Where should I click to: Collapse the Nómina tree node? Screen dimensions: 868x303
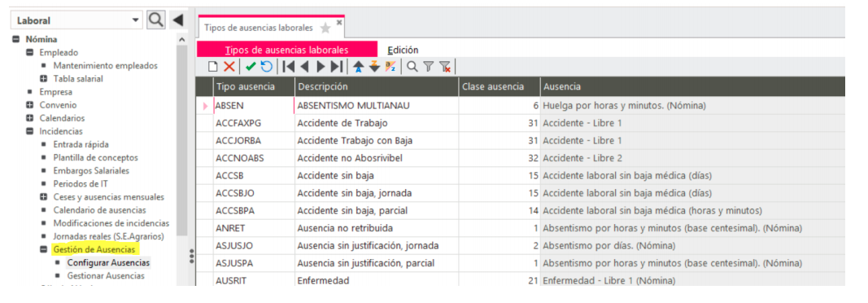(x=16, y=39)
